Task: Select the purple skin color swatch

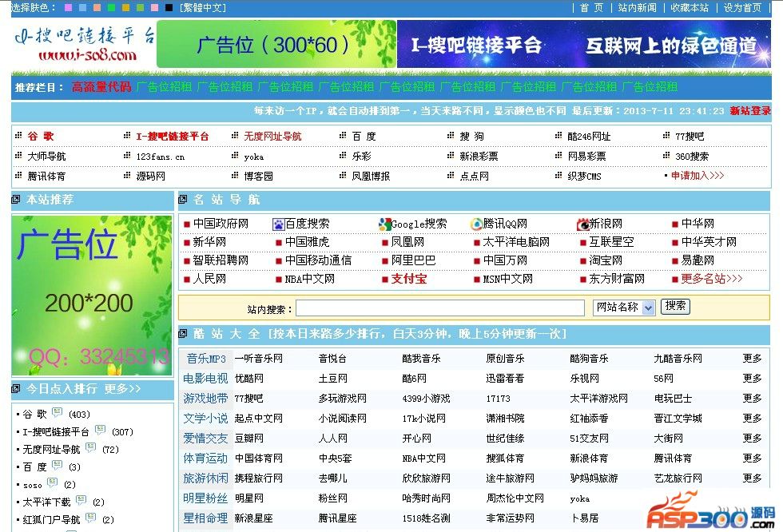Action: (69, 7)
